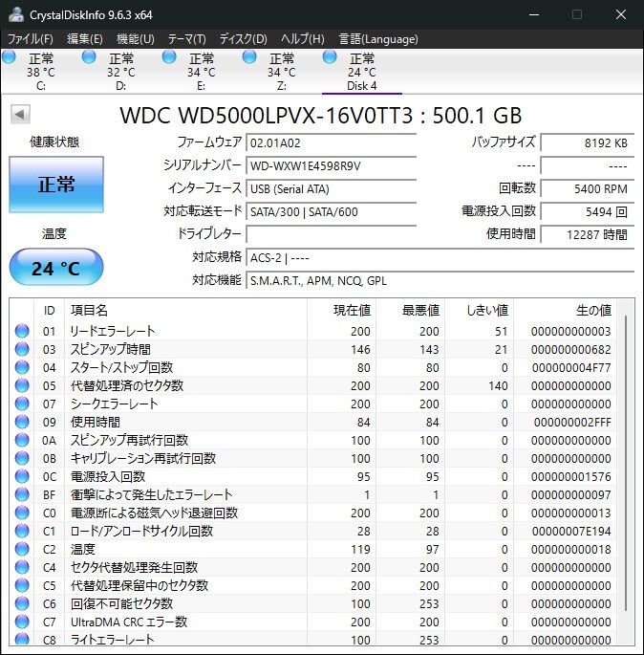Open the テーマ(T) menu

pyautogui.click(x=186, y=39)
